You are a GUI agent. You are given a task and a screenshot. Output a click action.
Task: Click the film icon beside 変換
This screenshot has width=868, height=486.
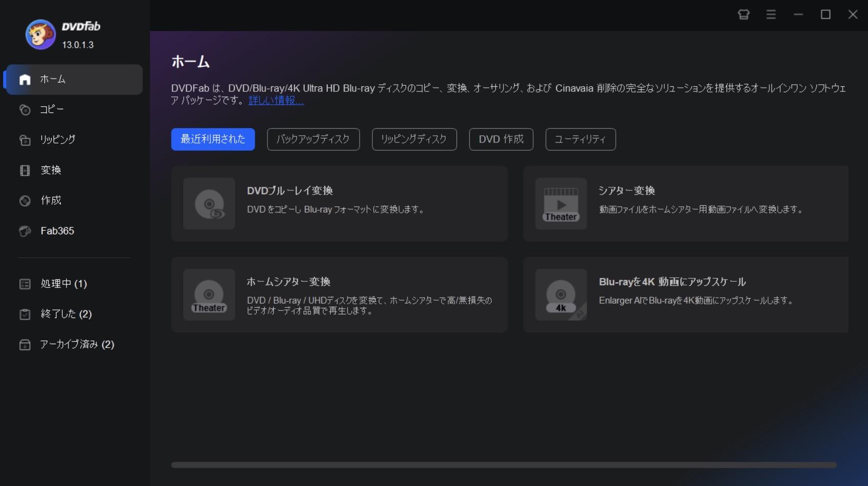tap(25, 171)
